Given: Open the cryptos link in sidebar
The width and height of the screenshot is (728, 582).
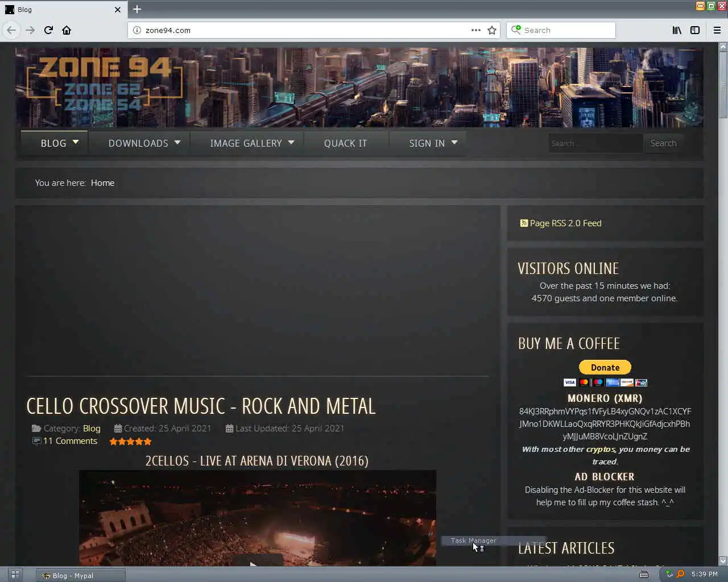Looking at the screenshot, I should (x=601, y=449).
